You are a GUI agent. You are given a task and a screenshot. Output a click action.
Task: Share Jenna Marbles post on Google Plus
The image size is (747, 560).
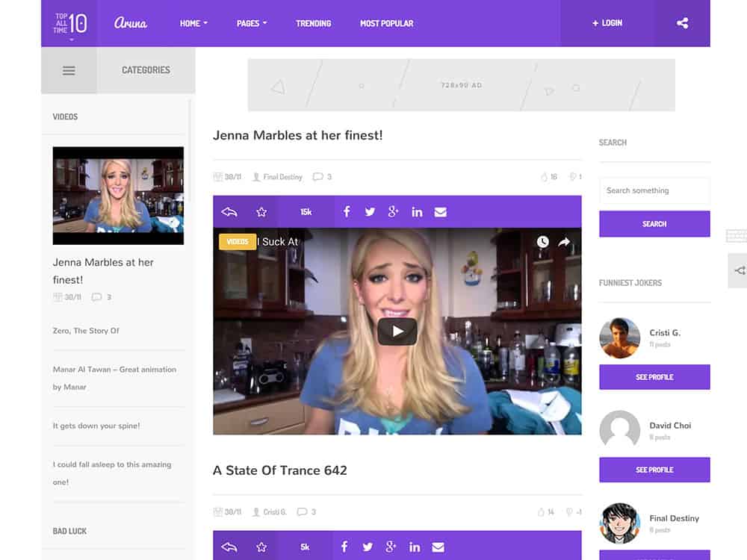click(x=393, y=212)
